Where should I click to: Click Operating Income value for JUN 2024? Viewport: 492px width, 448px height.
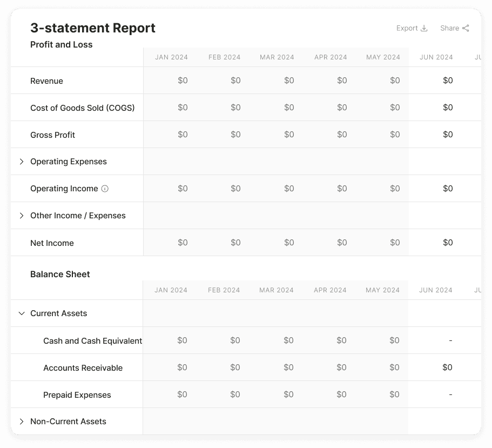point(448,189)
